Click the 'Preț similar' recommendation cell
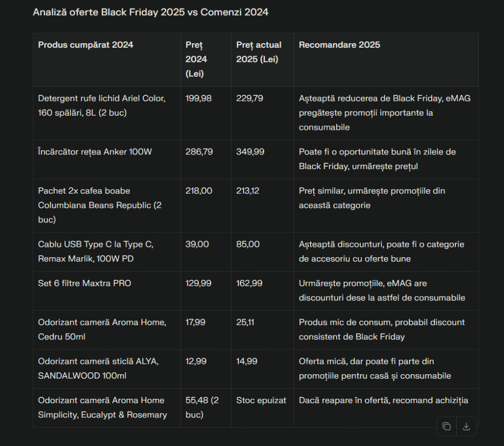The width and height of the screenshot is (504, 446). pyautogui.click(x=372, y=198)
